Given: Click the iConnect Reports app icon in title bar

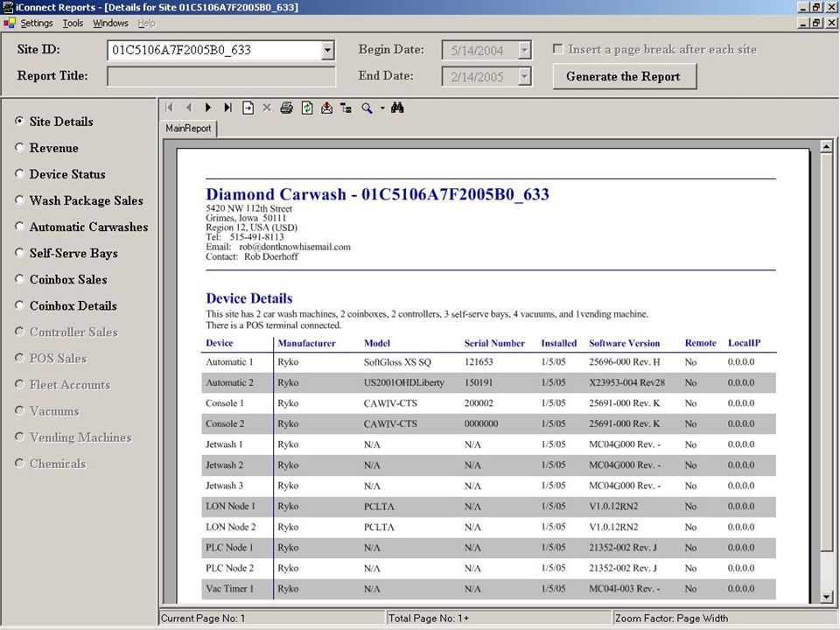Looking at the screenshot, I should click(8, 7).
